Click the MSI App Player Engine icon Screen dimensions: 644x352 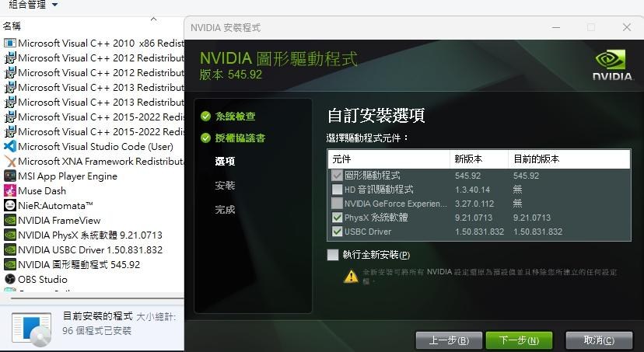(x=10, y=176)
